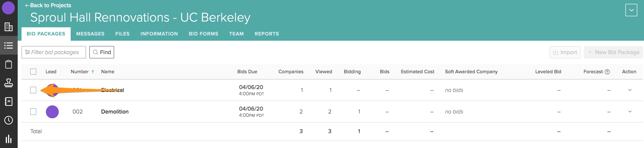Click the Find button
Image resolution: width=644 pixels, height=148 pixels.
tap(102, 52)
